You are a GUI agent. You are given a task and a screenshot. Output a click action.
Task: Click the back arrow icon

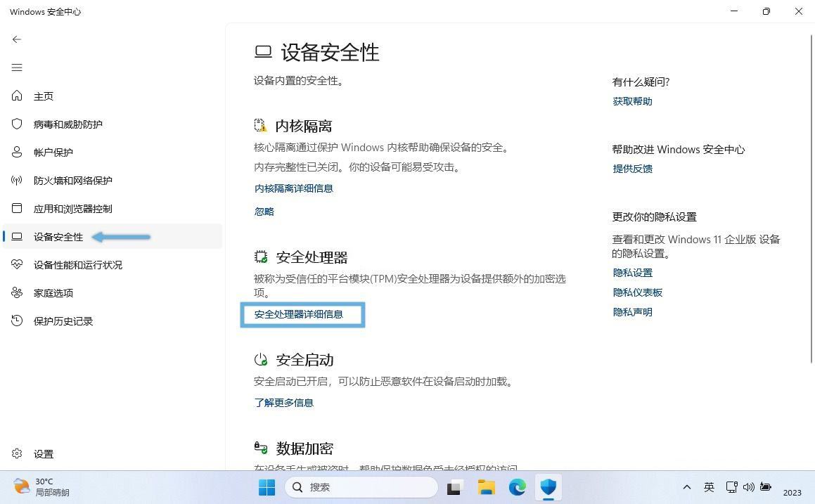click(17, 39)
